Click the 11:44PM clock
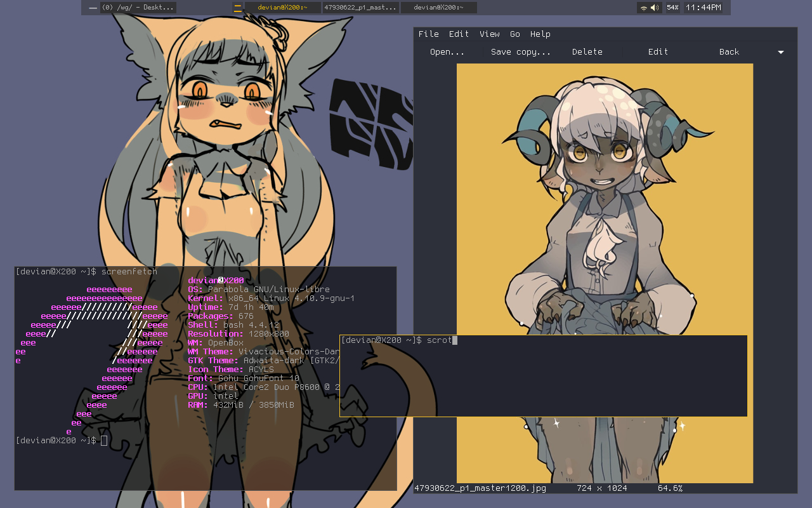812x508 pixels. coord(704,8)
